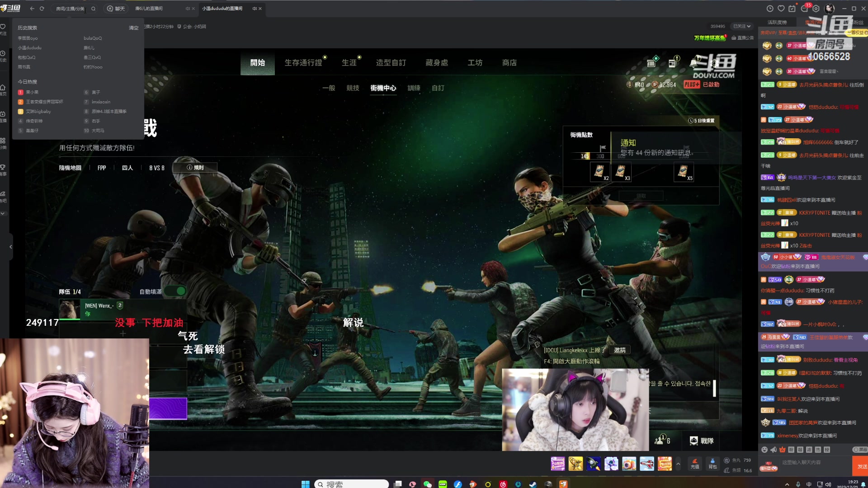The image size is (868, 488).
Task: Open the Douyu icon in the taskbar
Action: click(563, 484)
